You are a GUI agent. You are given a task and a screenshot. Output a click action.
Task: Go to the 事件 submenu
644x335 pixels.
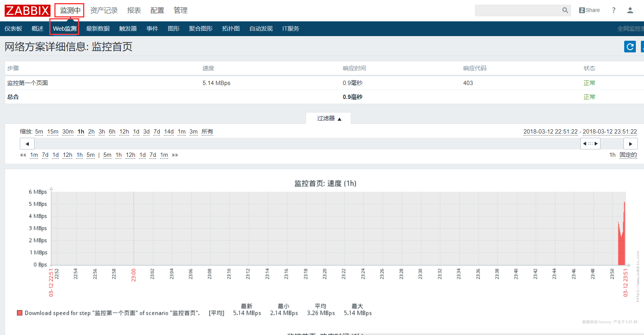tap(152, 29)
